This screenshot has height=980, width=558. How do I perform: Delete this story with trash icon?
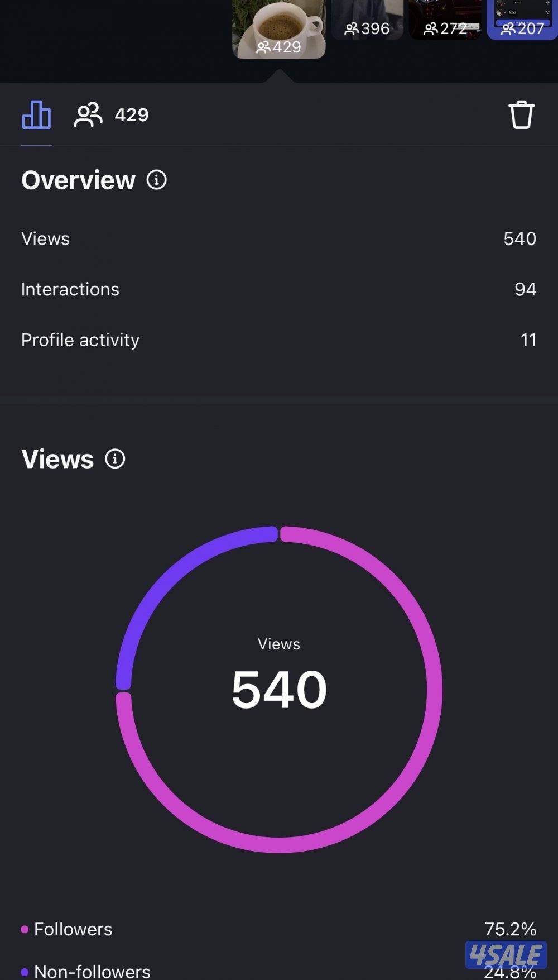(521, 115)
